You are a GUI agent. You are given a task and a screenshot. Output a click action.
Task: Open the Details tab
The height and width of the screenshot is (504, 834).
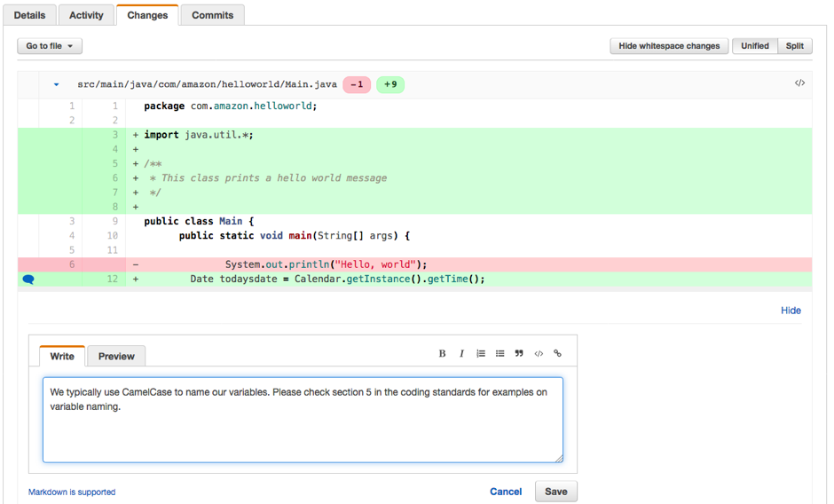coord(30,15)
